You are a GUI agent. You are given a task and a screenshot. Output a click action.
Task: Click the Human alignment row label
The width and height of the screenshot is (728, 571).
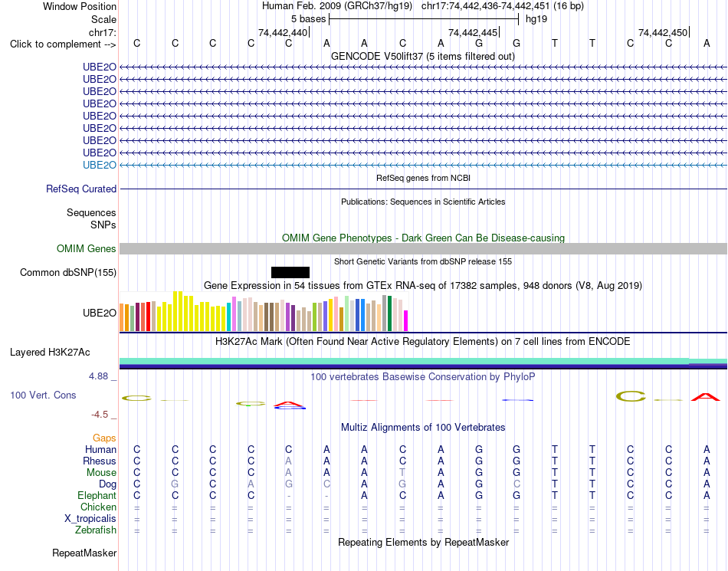pyautogui.click(x=100, y=449)
